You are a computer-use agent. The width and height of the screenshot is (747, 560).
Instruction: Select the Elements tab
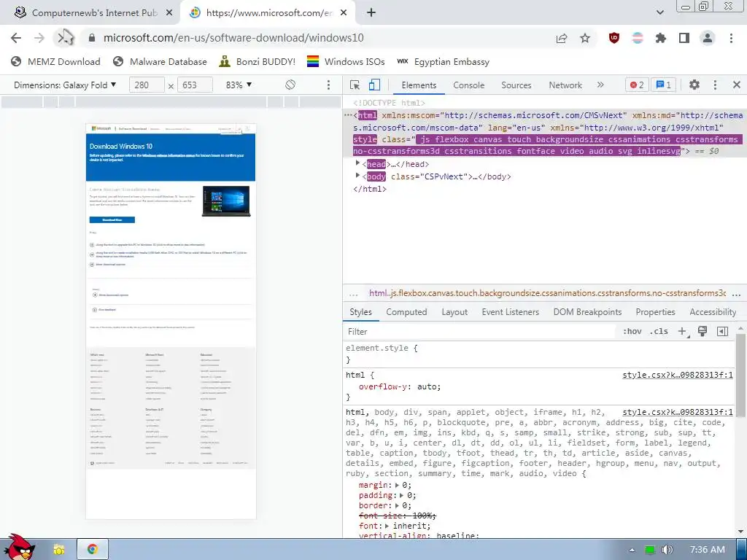(419, 85)
